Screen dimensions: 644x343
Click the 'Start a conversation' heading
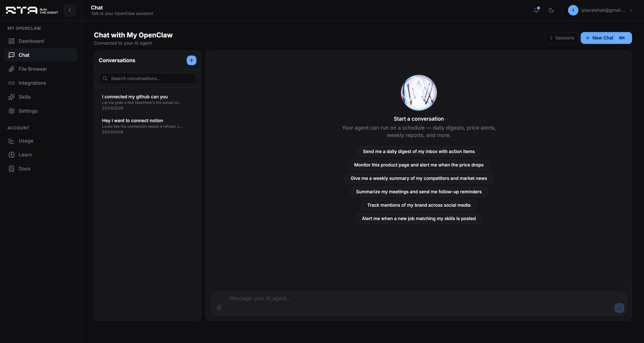[419, 119]
